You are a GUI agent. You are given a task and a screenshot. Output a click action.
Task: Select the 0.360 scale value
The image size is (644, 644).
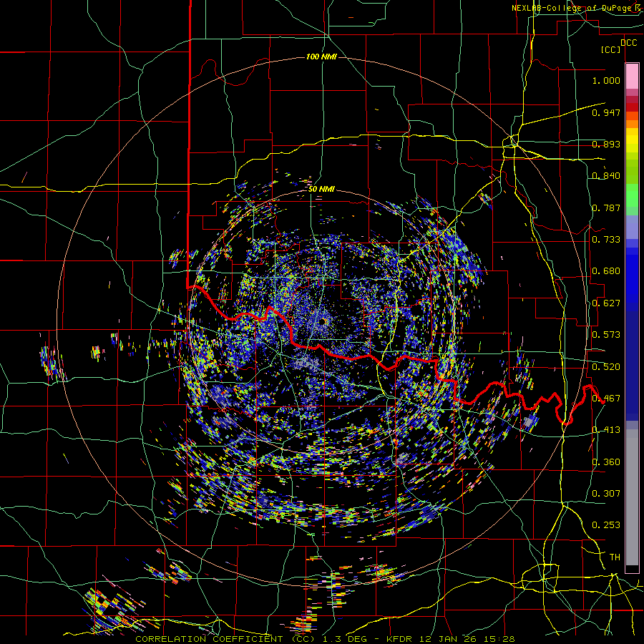click(x=606, y=462)
